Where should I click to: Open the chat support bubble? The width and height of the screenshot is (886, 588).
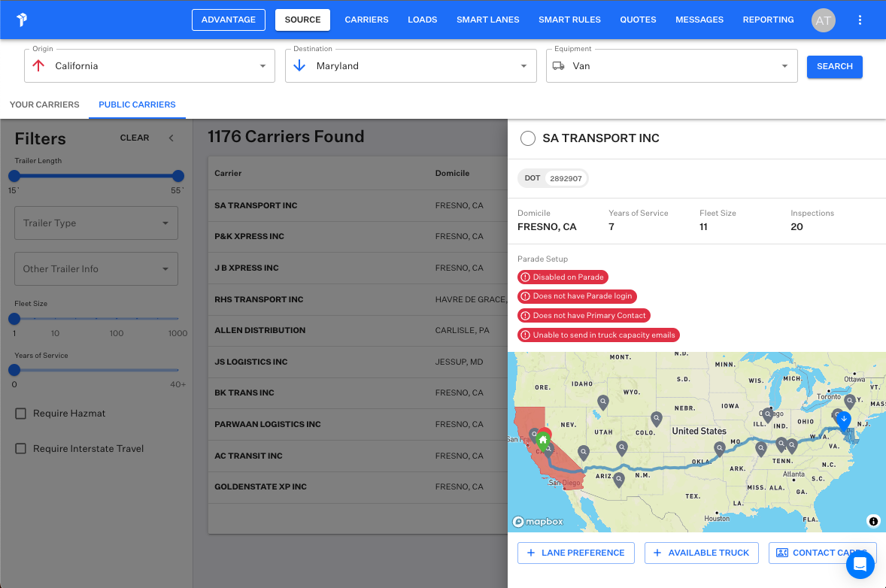[x=860, y=565]
